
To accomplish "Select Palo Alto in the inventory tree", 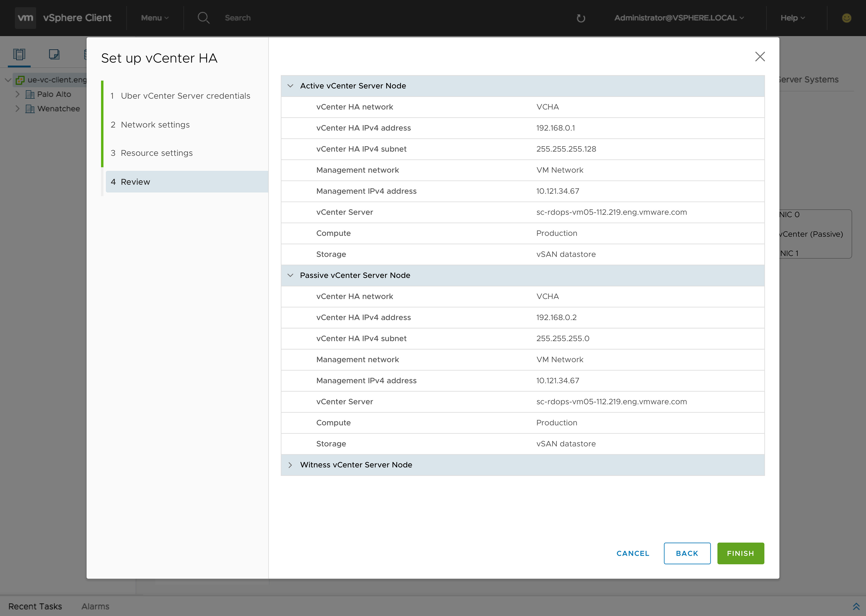I will pos(54,94).
